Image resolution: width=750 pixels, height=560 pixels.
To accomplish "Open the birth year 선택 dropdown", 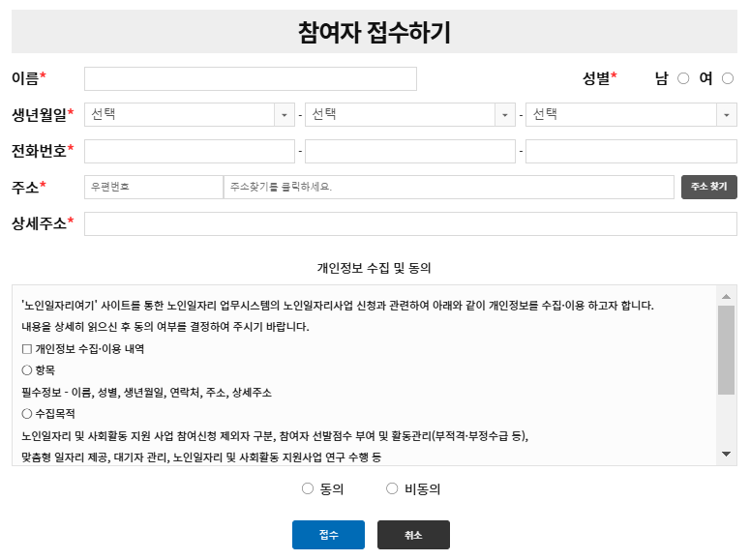I will [190, 115].
